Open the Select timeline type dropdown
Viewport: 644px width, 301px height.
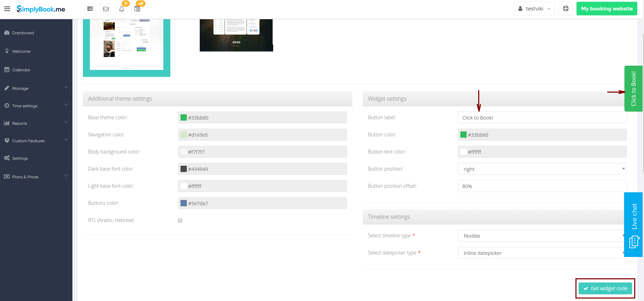[540, 236]
